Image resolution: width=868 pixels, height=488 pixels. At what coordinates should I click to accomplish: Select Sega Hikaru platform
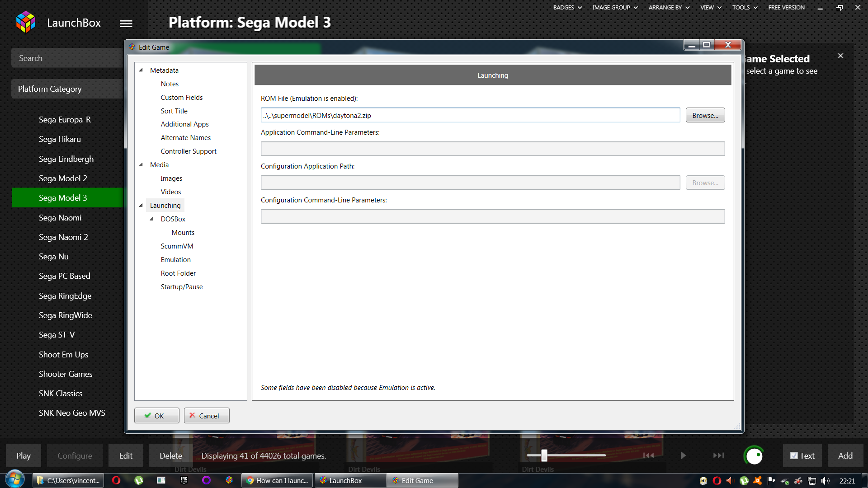(x=60, y=139)
